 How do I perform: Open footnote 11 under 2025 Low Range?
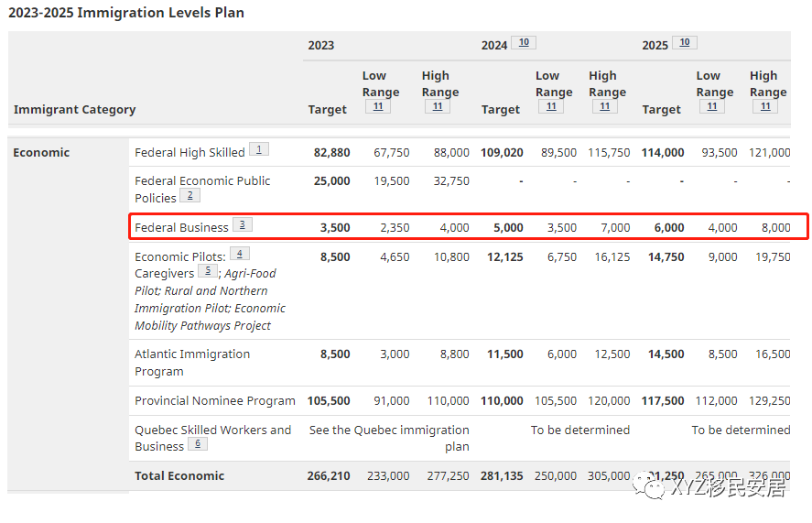tap(712, 106)
